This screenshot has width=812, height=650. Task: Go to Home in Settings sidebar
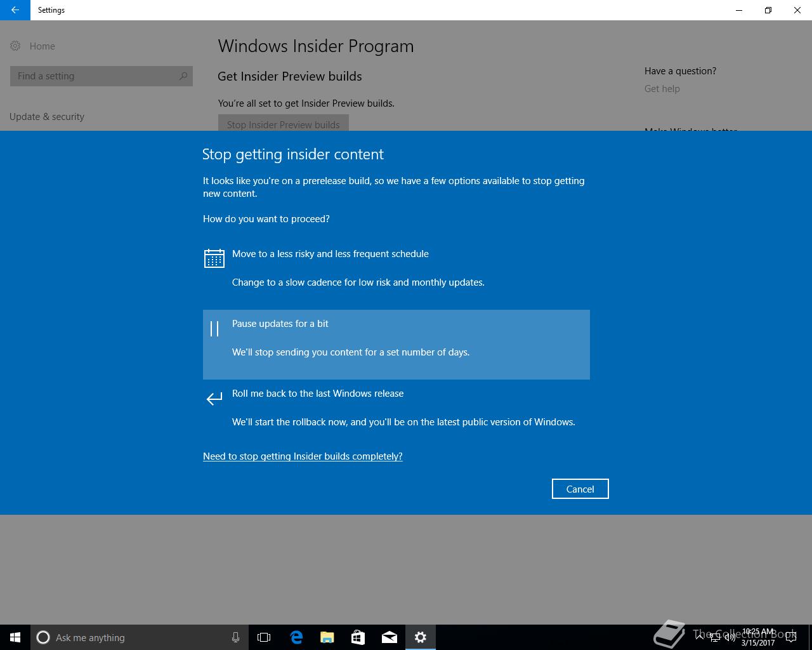42,46
